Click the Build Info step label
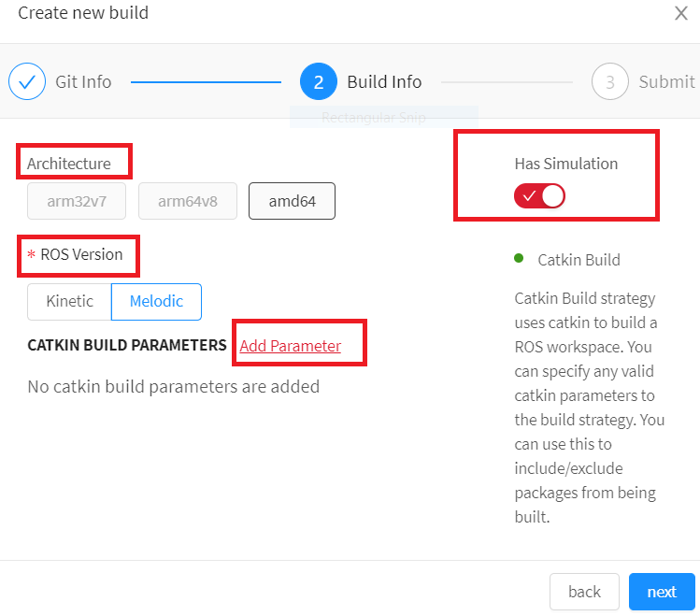700x616 pixels. pos(384,81)
